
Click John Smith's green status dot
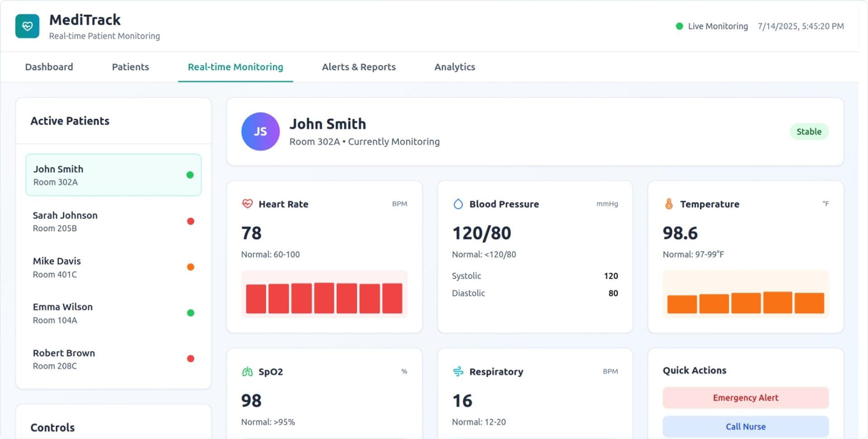[x=190, y=175]
